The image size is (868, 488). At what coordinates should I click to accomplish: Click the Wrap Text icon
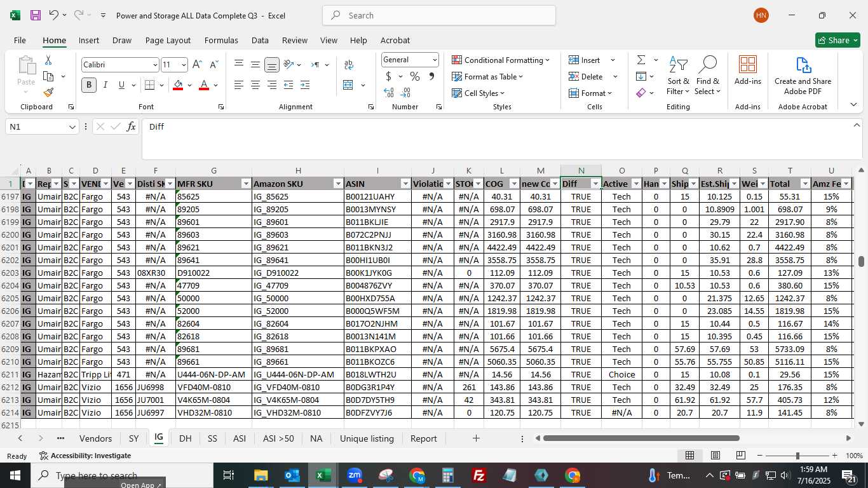click(349, 65)
